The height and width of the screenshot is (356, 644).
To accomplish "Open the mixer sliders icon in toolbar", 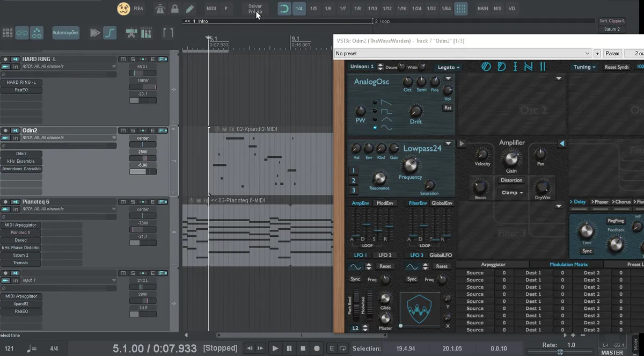I will [x=146, y=33].
